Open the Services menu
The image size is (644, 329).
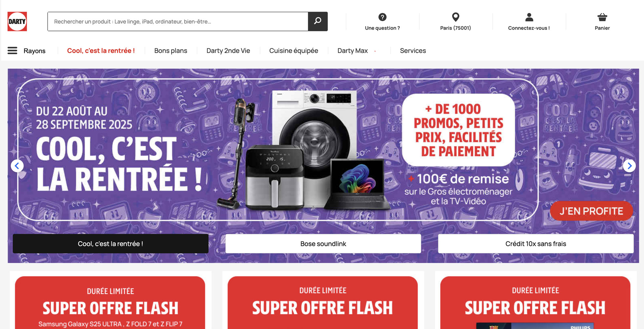[x=413, y=51]
